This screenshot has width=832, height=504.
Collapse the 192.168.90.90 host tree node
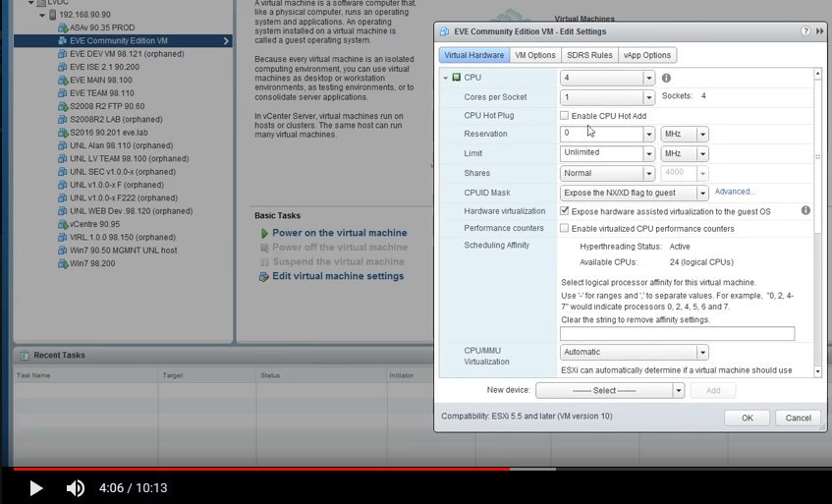click(x=42, y=16)
